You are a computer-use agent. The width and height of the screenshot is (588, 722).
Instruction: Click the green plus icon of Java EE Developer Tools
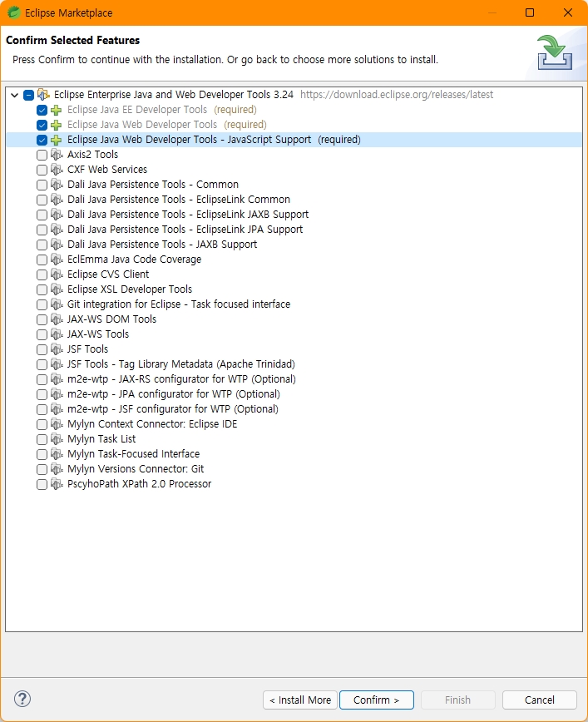pos(57,110)
